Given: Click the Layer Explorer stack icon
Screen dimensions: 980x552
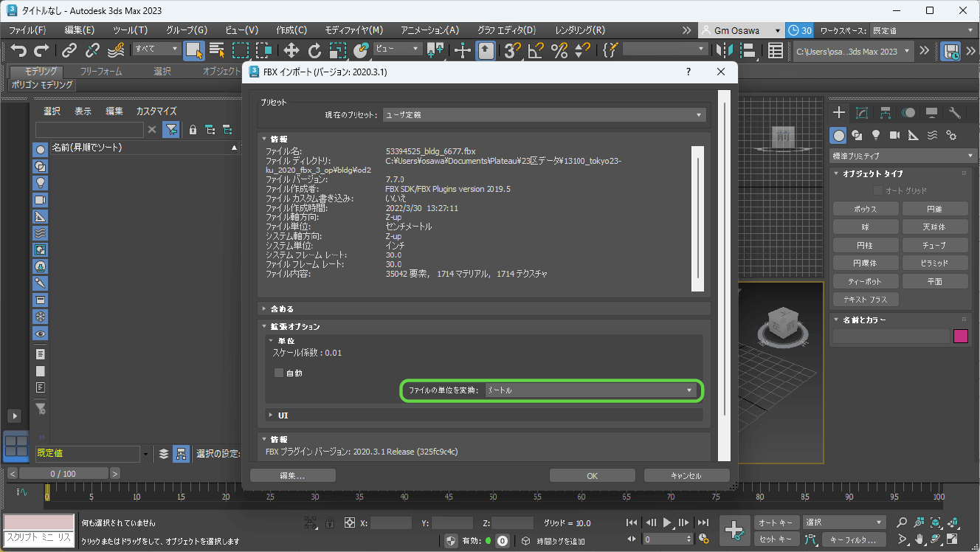Looking at the screenshot, I should coord(164,454).
